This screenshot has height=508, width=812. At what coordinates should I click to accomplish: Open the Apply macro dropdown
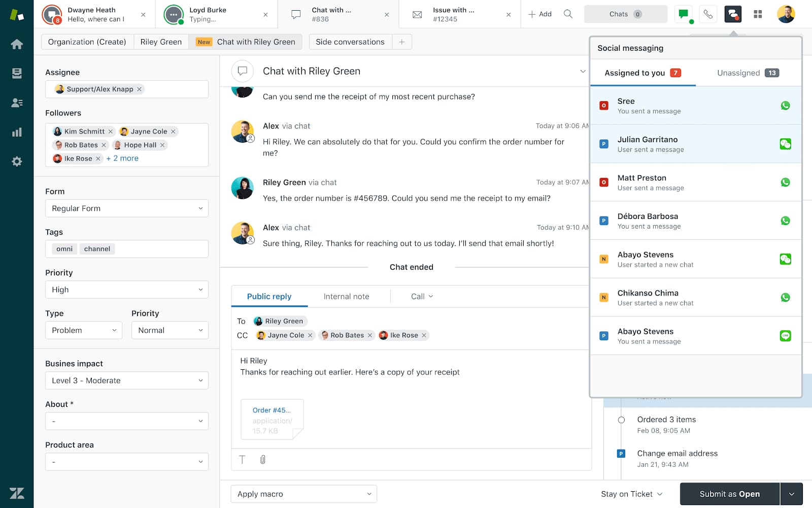point(303,493)
